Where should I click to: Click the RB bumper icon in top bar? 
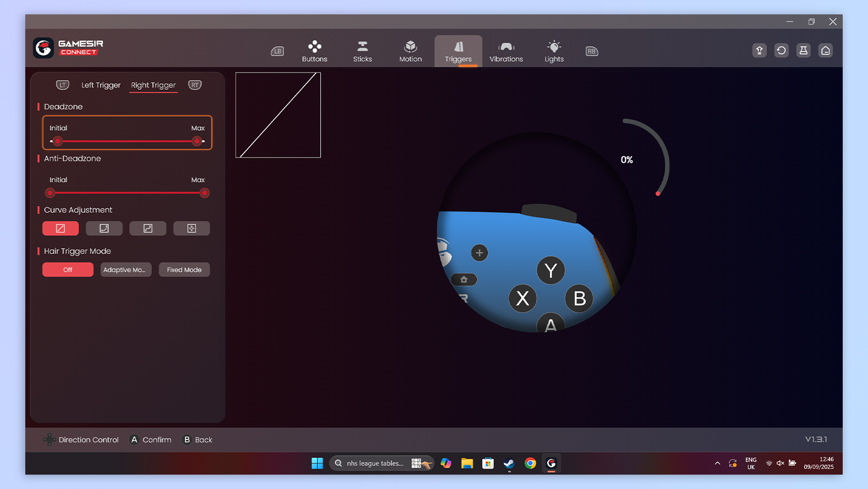(x=592, y=51)
